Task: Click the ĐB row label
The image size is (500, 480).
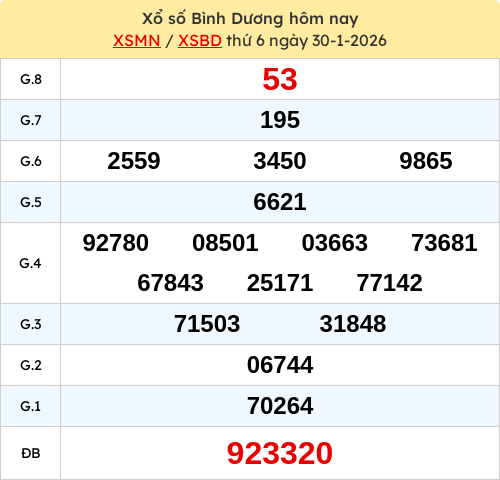Action: [x=31, y=453]
